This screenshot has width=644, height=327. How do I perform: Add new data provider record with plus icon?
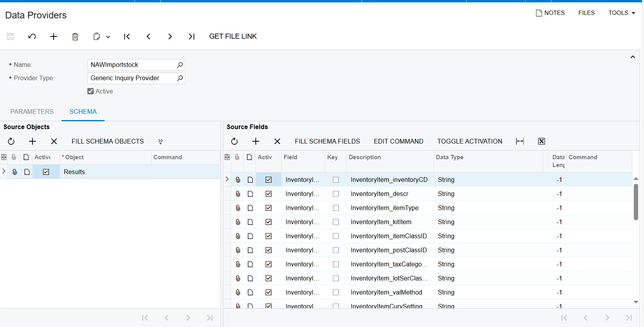point(54,36)
